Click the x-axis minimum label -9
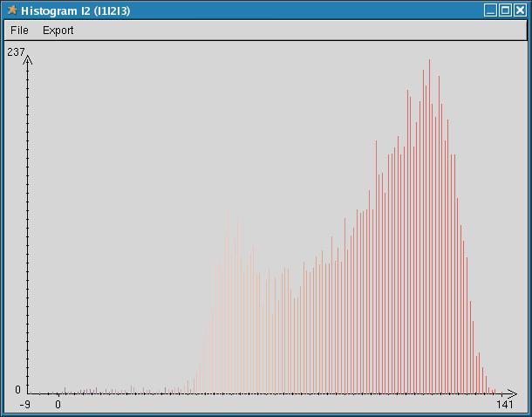532x417 pixels. coord(24,405)
